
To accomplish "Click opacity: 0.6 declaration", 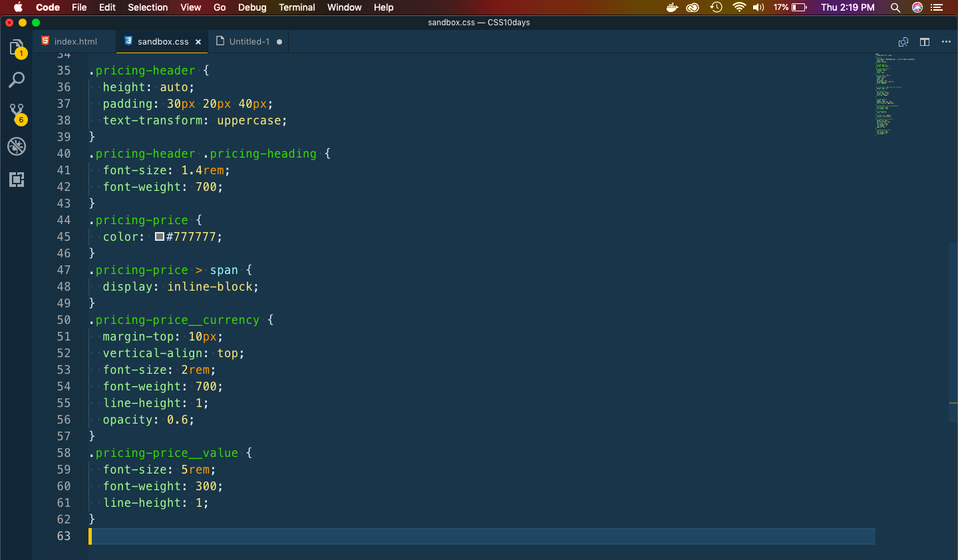I will pyautogui.click(x=148, y=420).
